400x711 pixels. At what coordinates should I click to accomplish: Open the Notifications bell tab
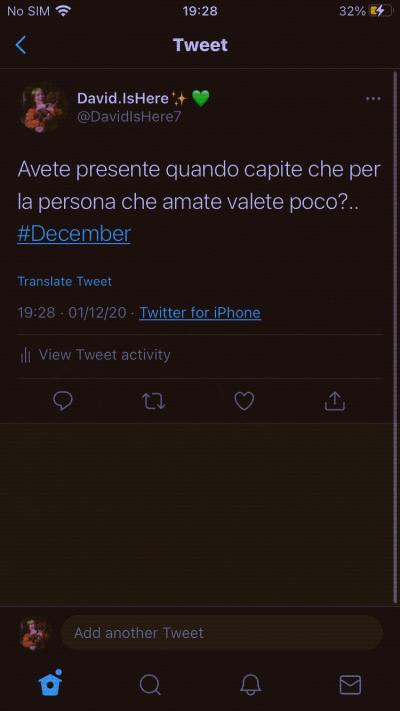[250, 684]
